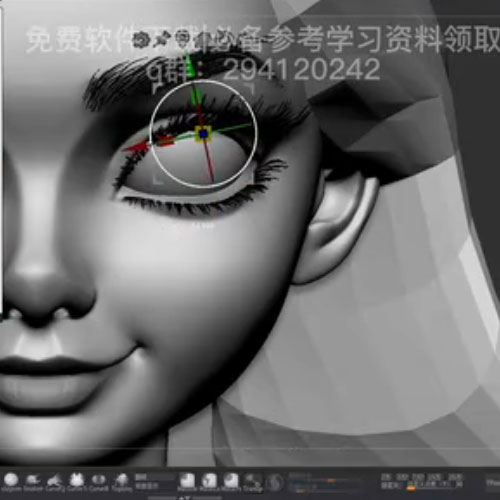Click the icon right of the materials
The width and height of the screenshot is (500, 500).
252,481
